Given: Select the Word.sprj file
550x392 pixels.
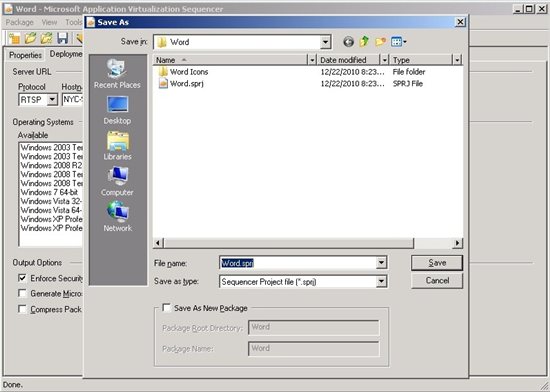Looking at the screenshot, I should pos(181,84).
